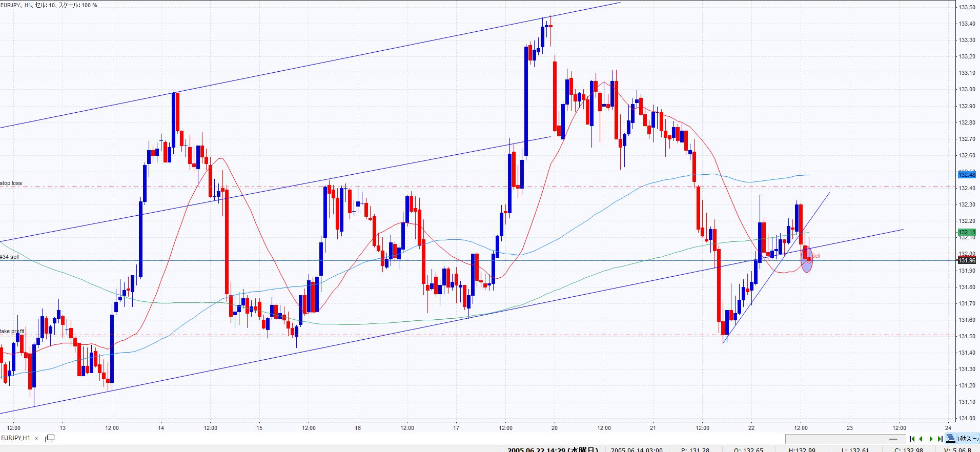Step back one bar with left arrow
This screenshot has height=452, width=980.
pos(921,439)
